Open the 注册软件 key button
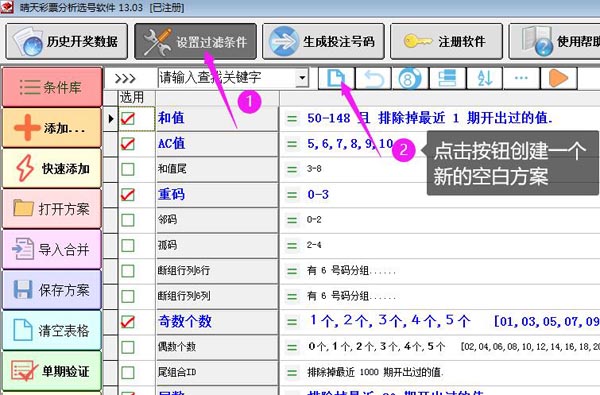600x395 pixels. (x=446, y=41)
